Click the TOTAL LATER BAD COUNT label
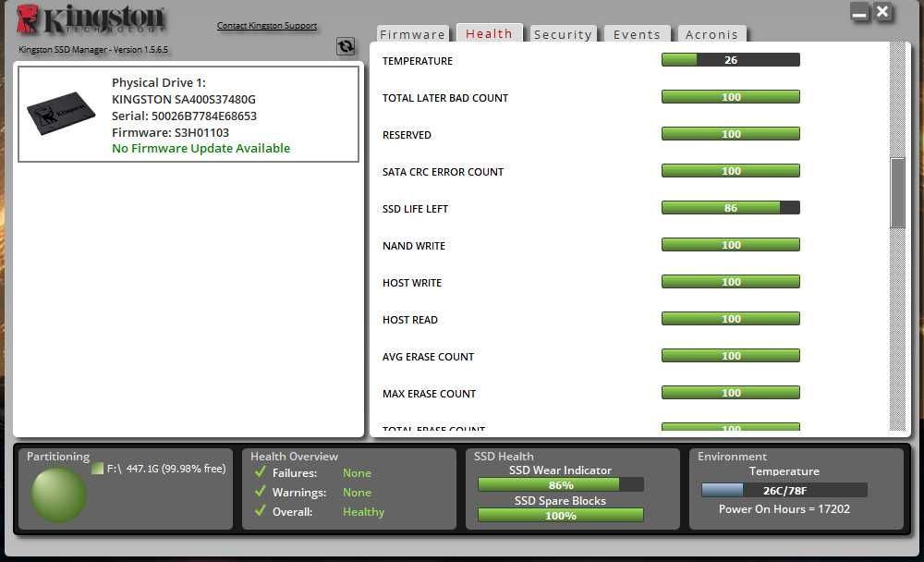Image resolution: width=924 pixels, height=562 pixels. click(445, 98)
